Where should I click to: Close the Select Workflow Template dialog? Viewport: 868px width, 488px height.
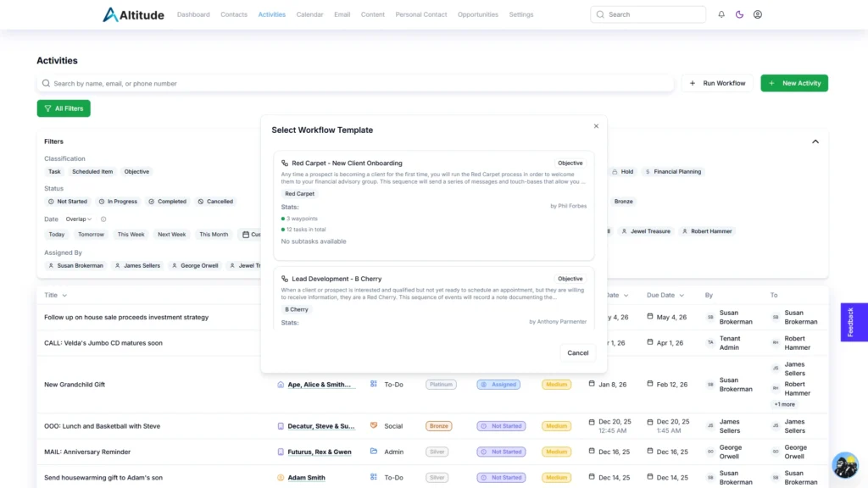pyautogui.click(x=596, y=126)
